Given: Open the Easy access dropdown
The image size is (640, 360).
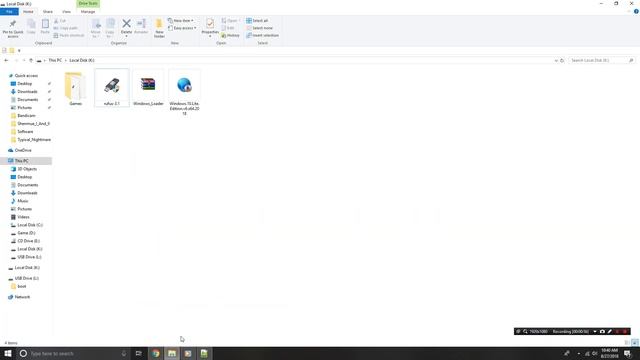Looking at the screenshot, I should pyautogui.click(x=182, y=28).
